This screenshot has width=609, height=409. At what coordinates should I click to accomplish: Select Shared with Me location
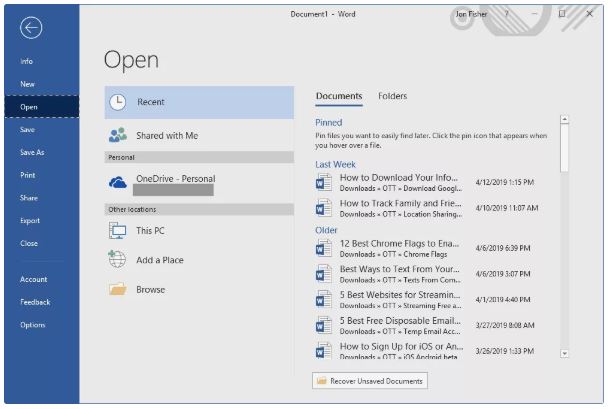199,136
